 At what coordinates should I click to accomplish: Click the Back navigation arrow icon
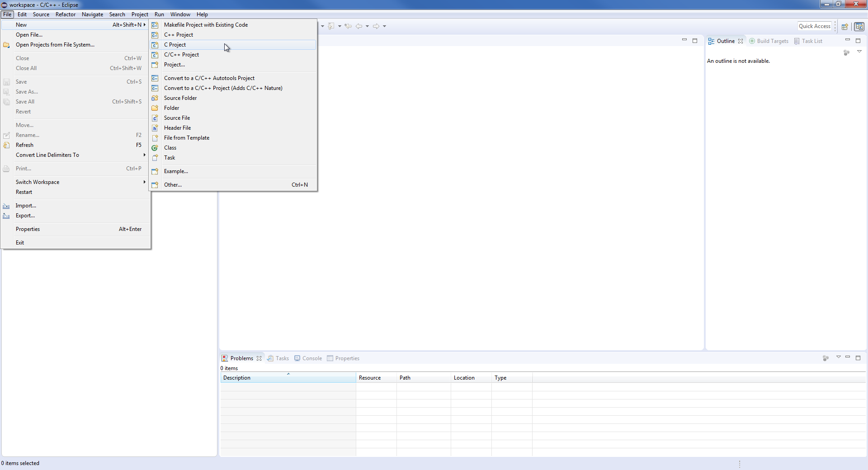(359, 26)
